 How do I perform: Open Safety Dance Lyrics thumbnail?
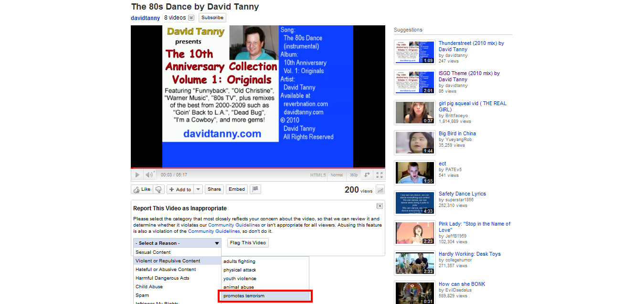(x=415, y=203)
